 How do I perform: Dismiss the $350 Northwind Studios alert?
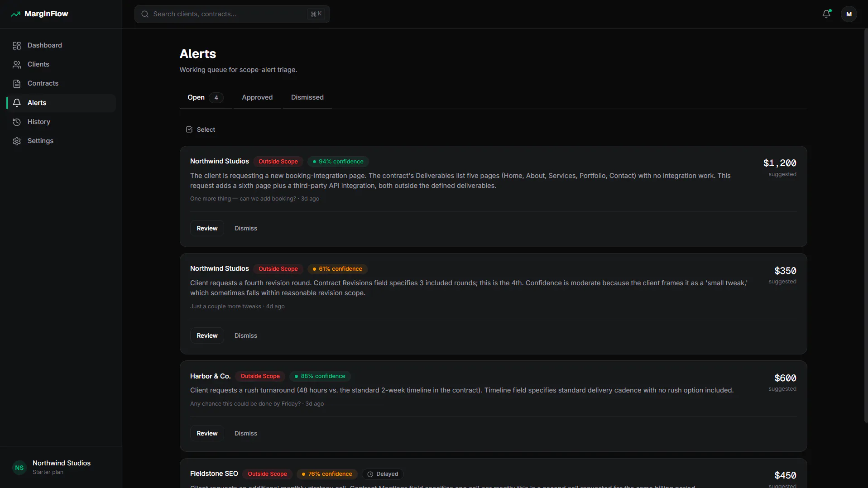point(246,335)
